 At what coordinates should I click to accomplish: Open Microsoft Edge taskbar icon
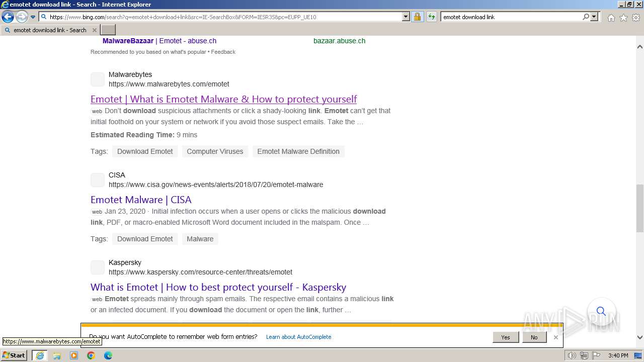coord(108,355)
